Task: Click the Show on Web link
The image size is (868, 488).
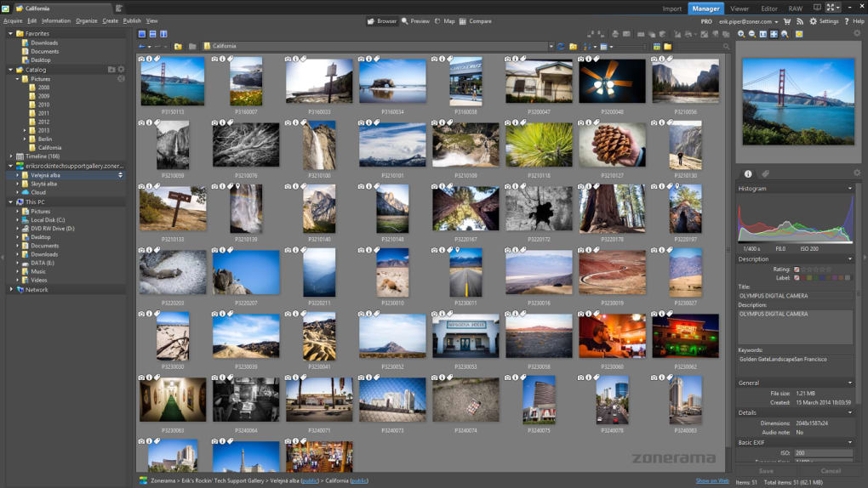Action: 712,481
